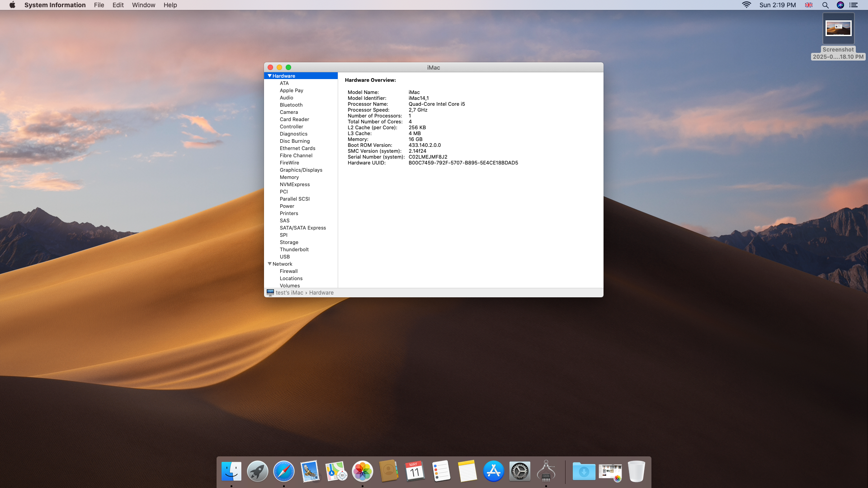
Task: Click "test's iMac" in the path bar
Action: (x=289, y=293)
